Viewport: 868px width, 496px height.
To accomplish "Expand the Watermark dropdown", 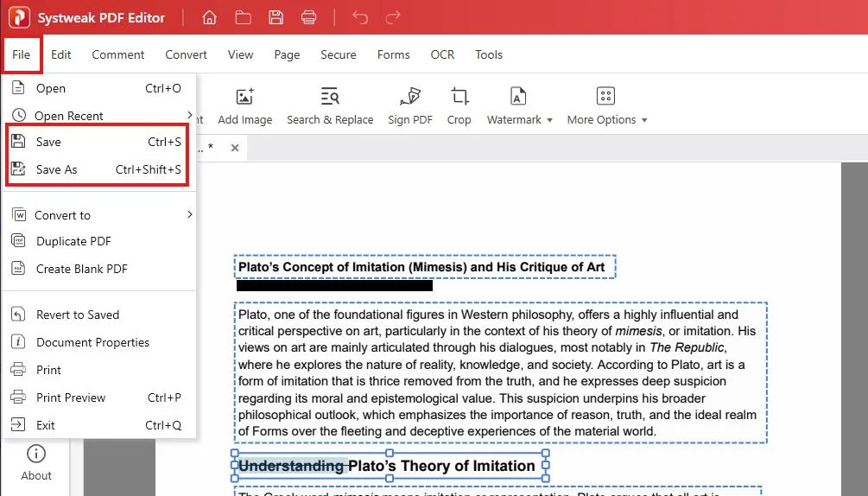I will click(519, 106).
